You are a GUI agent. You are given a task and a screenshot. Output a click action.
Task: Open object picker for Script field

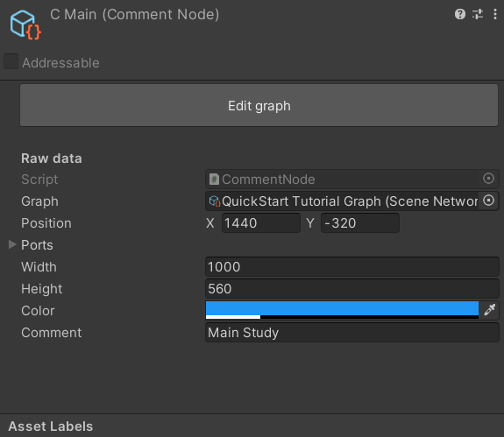click(x=488, y=179)
